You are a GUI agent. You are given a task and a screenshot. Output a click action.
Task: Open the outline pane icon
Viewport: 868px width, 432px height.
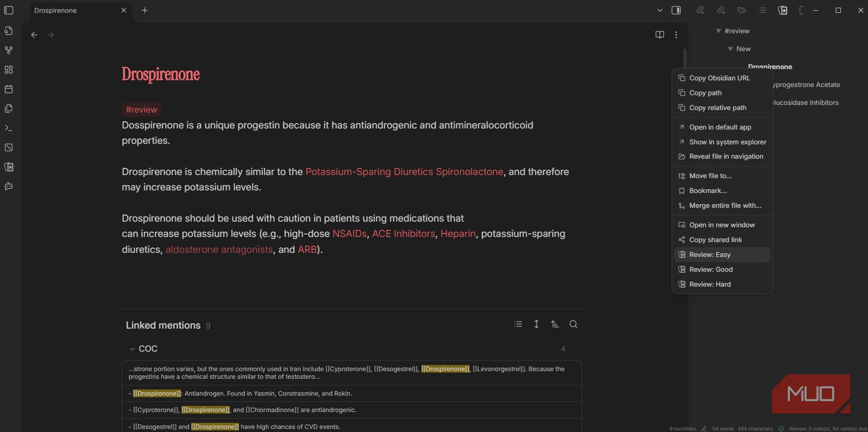pos(762,10)
